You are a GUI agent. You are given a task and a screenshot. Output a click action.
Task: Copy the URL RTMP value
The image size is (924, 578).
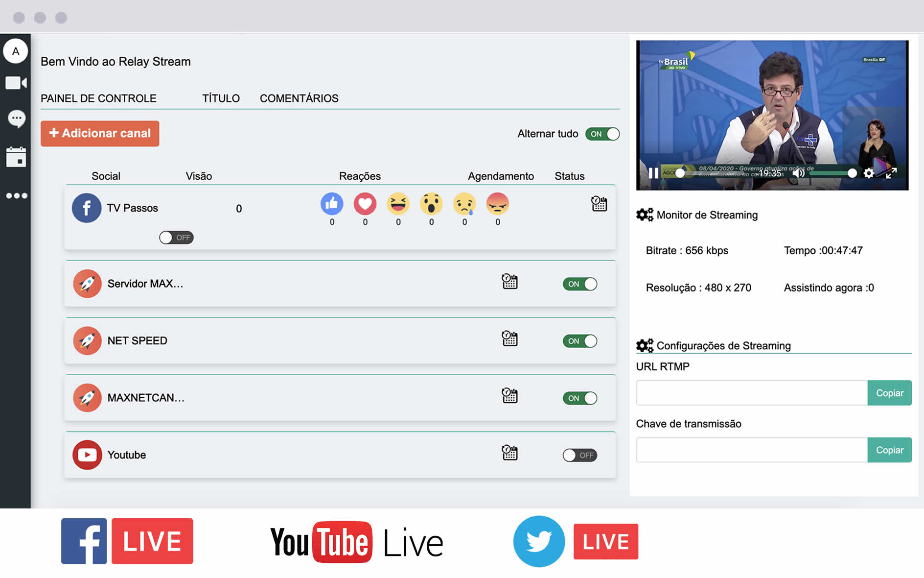[889, 393]
